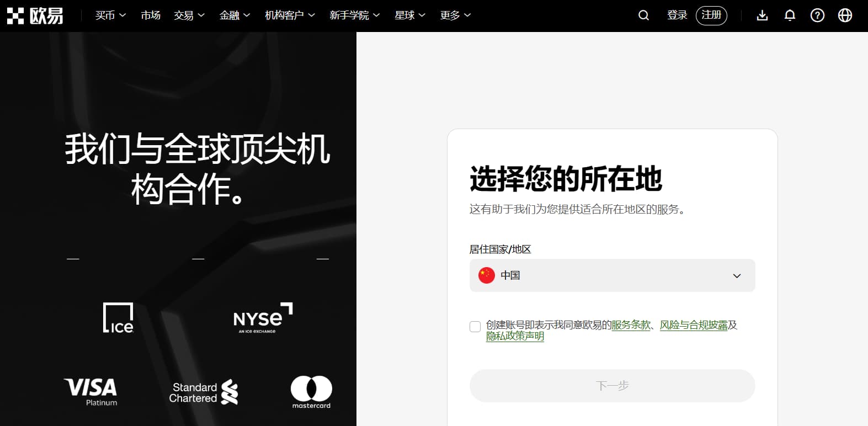Expand the 买币 menu
This screenshot has width=868, height=426.
pyautogui.click(x=110, y=15)
